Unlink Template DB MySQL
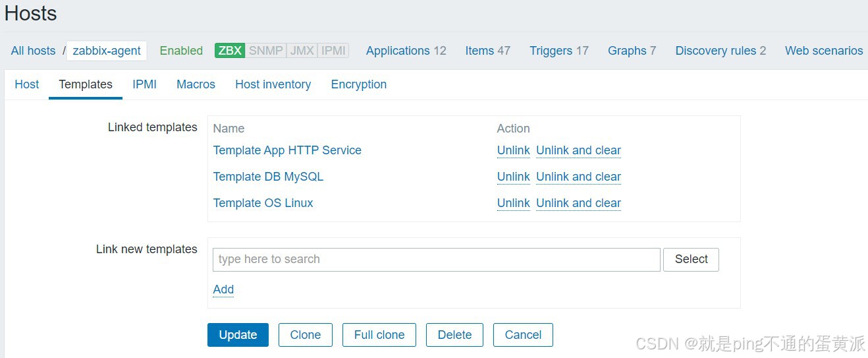The image size is (868, 358). [513, 177]
